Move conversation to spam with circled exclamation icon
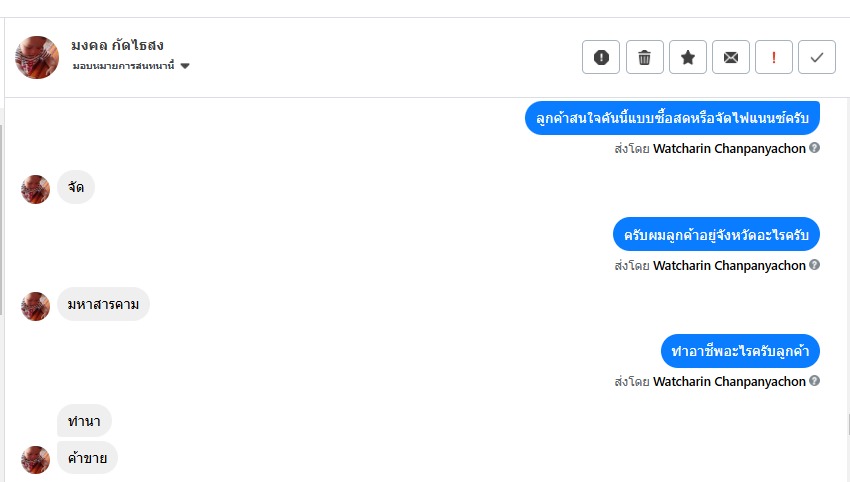Screen dimensions: 850x482 coord(601,57)
